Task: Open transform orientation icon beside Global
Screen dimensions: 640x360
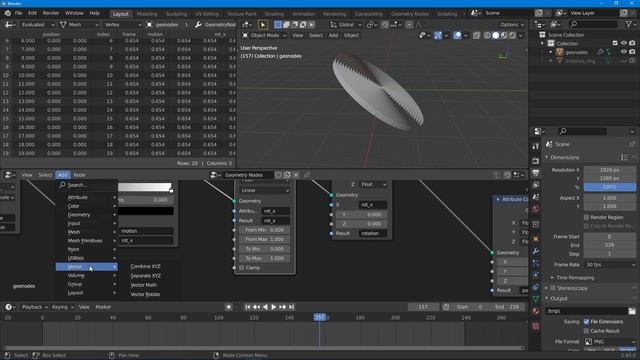Action: (334, 25)
